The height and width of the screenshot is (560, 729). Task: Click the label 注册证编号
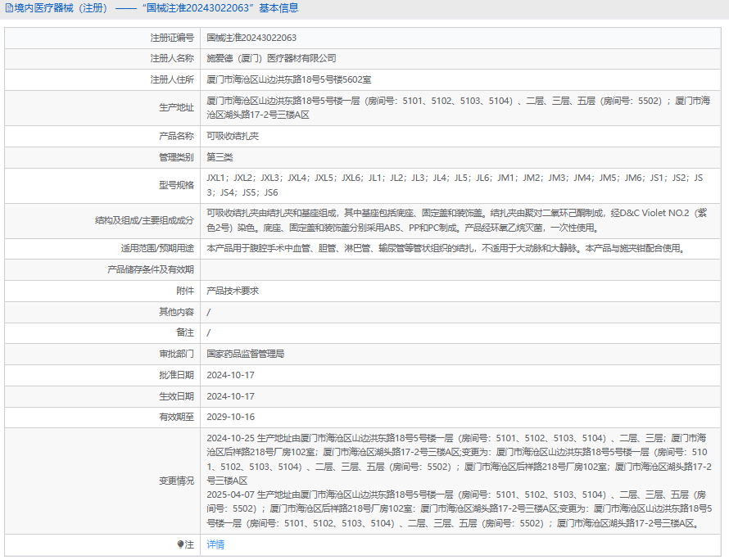tap(172, 38)
